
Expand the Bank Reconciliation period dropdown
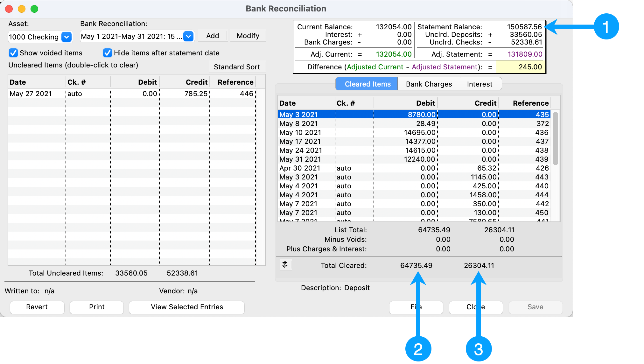(188, 36)
